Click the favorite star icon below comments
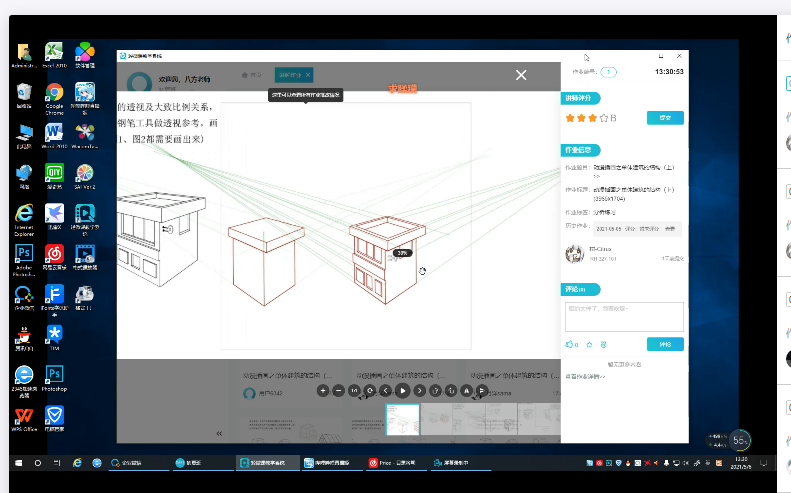This screenshot has height=493, width=791. tap(589, 344)
